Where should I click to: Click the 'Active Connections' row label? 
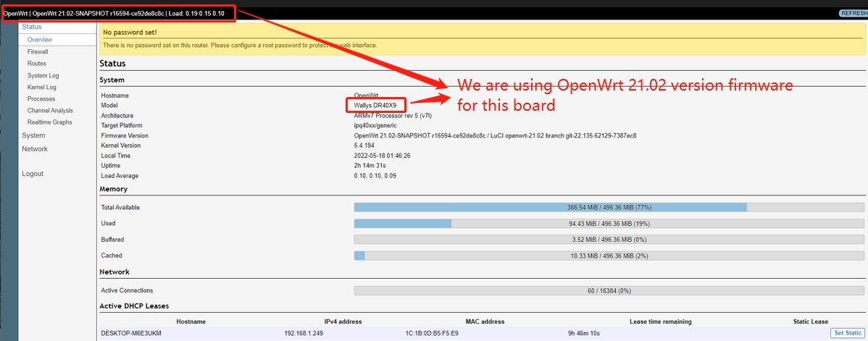[127, 290]
